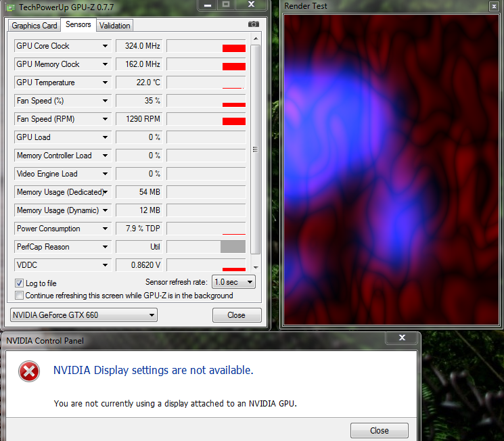Open the Validation tab
This screenshot has width=504, height=441.
[x=114, y=26]
